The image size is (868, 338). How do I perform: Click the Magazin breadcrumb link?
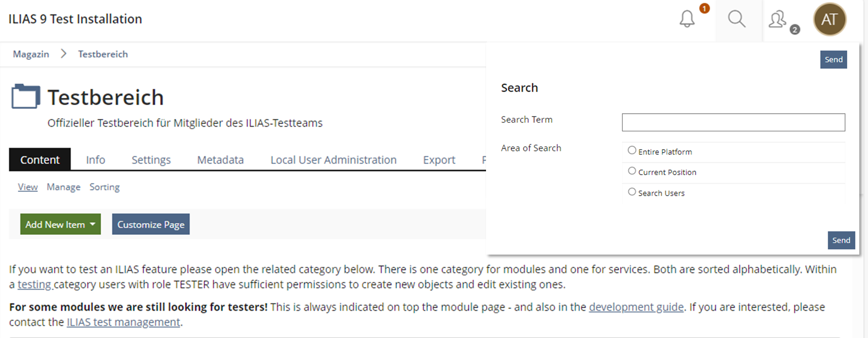(x=31, y=54)
